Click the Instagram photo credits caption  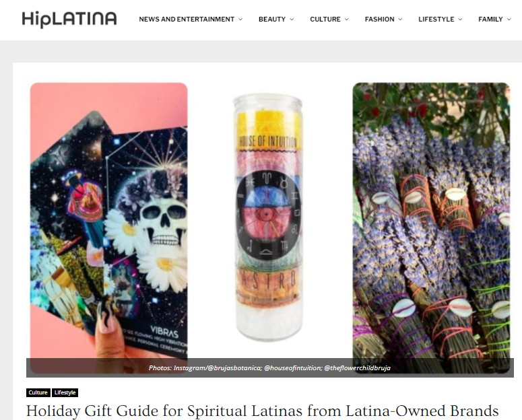click(269, 367)
